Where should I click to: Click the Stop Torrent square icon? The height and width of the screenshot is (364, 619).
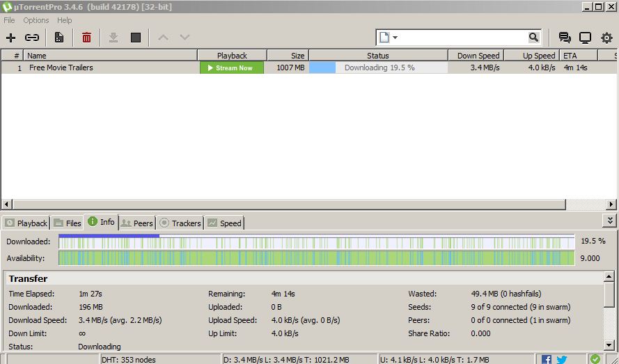[x=136, y=38]
